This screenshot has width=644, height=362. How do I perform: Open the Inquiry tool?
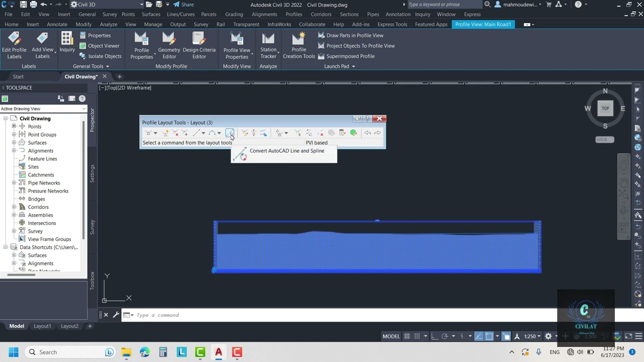point(67,42)
